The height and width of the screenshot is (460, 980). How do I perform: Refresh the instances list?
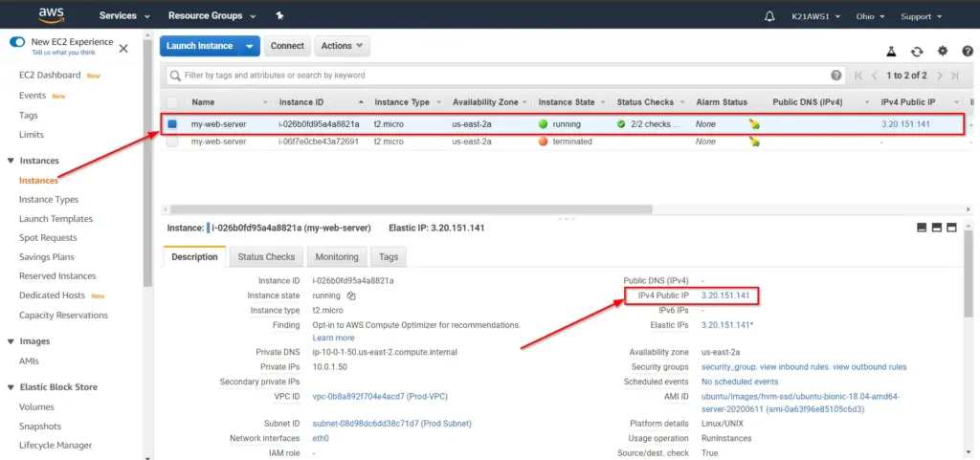[917, 52]
